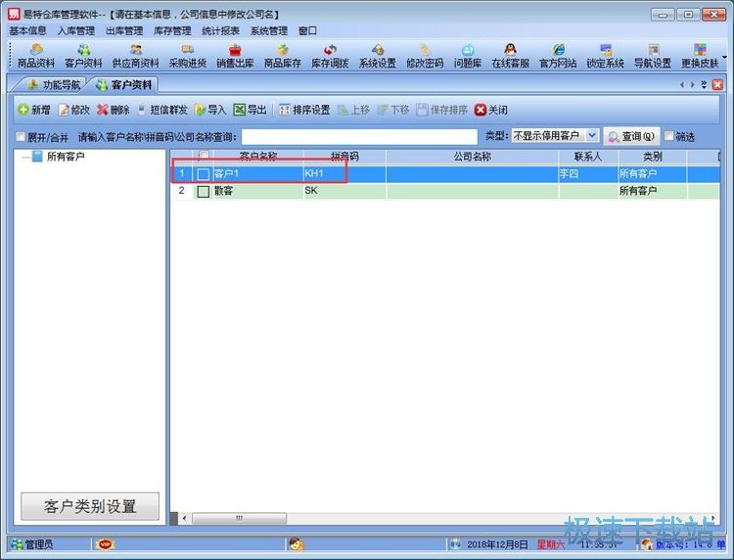The height and width of the screenshot is (560, 734).
Task: Click the 李四 contact cell
Action: [x=588, y=174]
